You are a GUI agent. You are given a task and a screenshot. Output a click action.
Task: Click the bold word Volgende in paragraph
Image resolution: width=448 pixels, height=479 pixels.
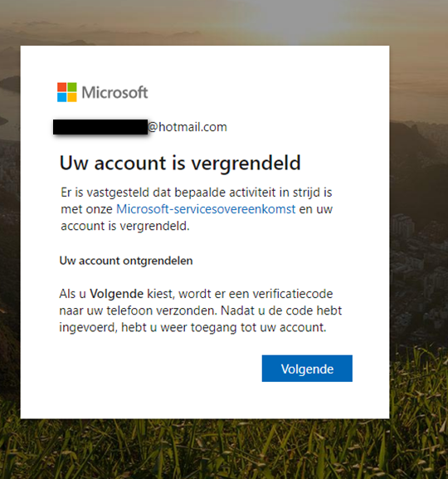(116, 294)
